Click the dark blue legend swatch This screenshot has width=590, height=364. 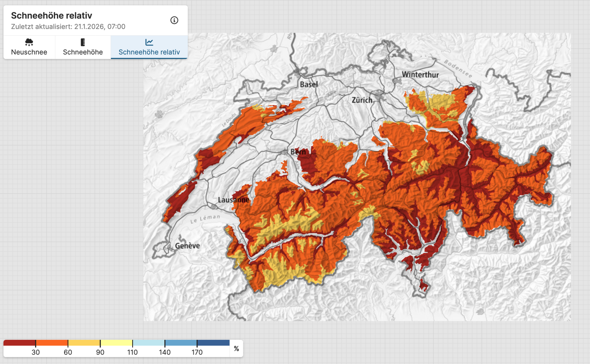[x=213, y=343]
